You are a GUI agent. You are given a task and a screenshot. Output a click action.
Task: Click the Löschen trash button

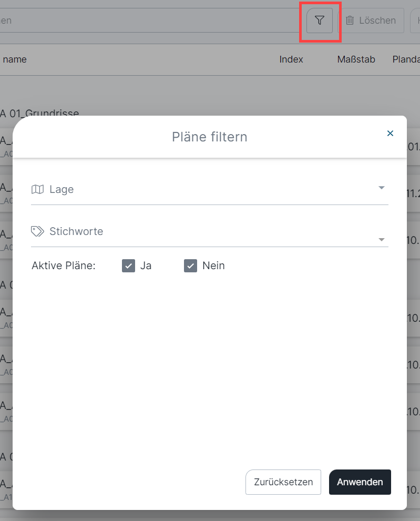(371, 21)
